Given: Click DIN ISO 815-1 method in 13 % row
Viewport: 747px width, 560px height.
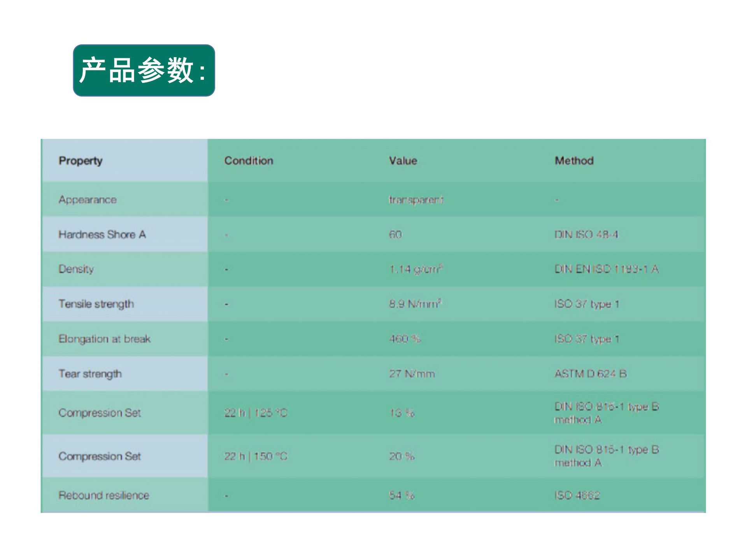Looking at the screenshot, I should [607, 413].
